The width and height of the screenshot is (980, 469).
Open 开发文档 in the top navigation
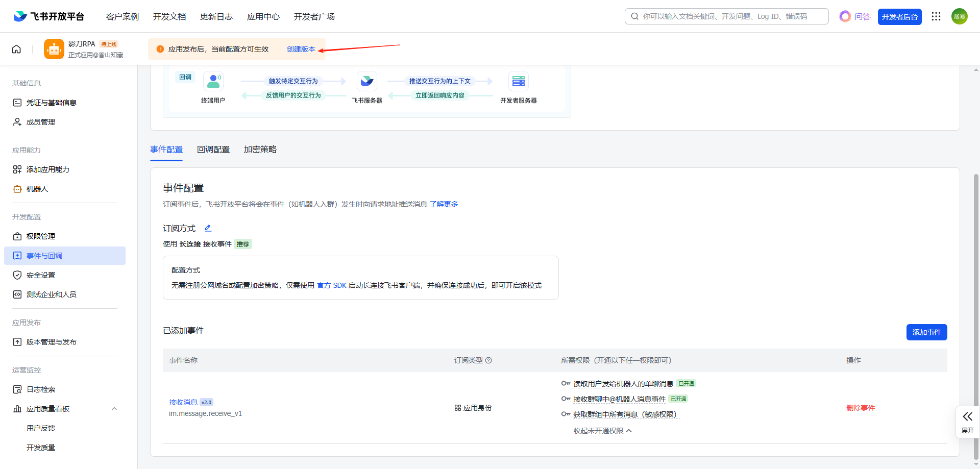(169, 16)
